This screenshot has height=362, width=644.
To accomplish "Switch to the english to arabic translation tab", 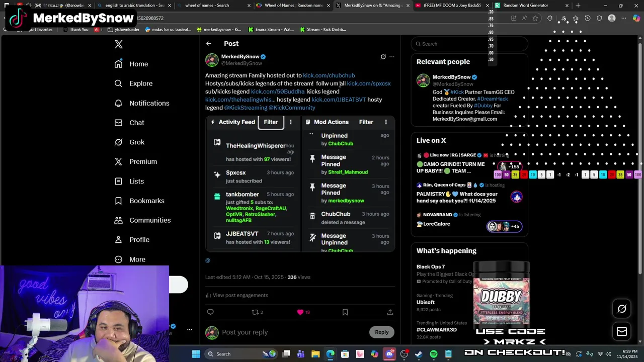I will coord(133,5).
